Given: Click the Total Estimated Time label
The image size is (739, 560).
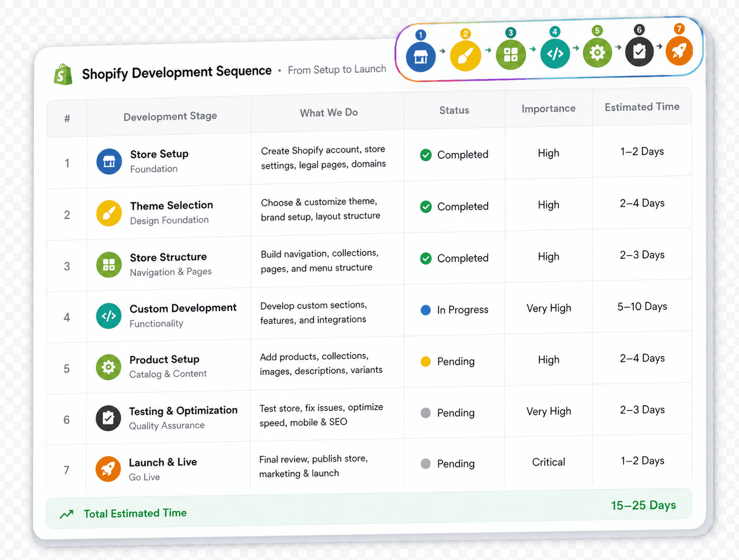Looking at the screenshot, I should coord(135,513).
